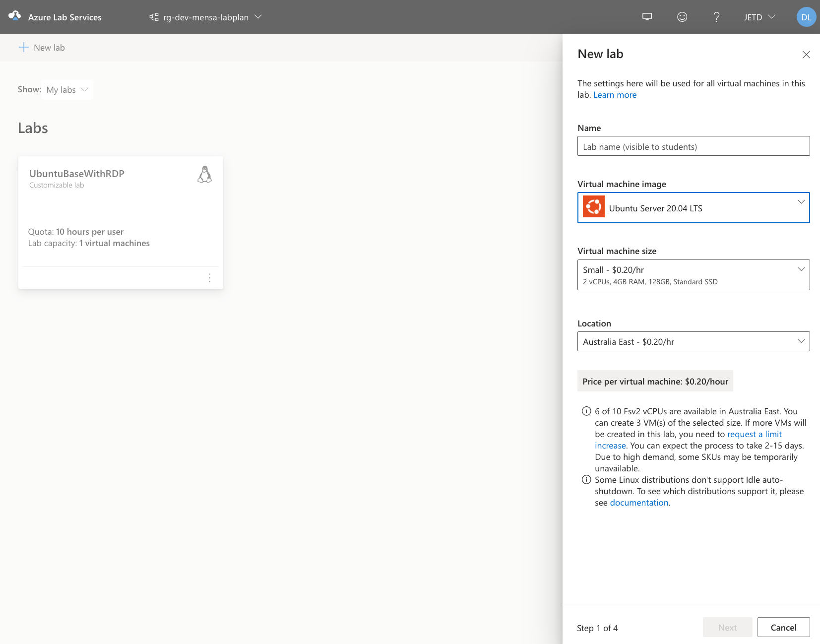820x644 pixels.
Task: Open the documentation link
Action: point(639,503)
